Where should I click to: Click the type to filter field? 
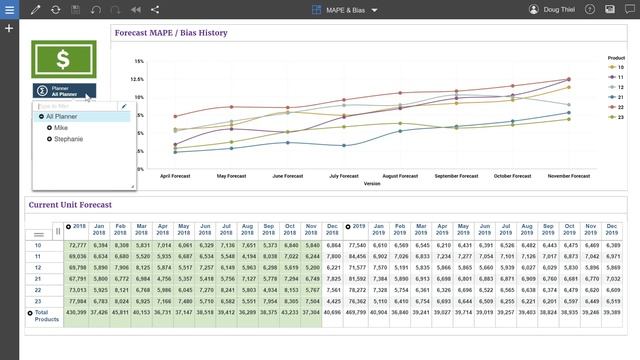coord(76,107)
